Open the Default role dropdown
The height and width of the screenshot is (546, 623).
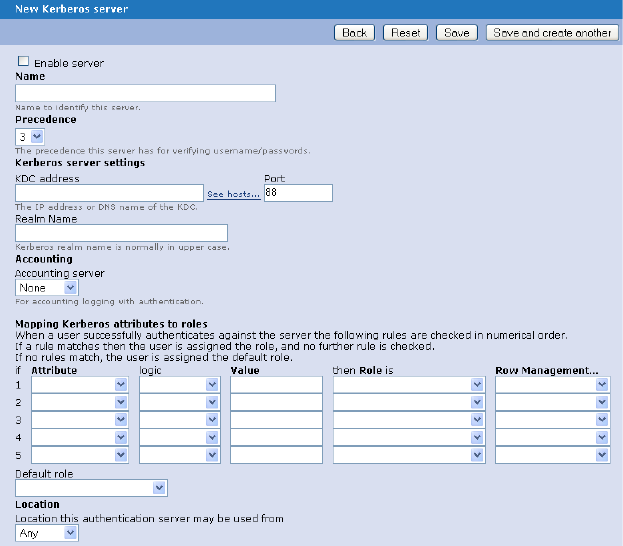[x=91, y=488]
